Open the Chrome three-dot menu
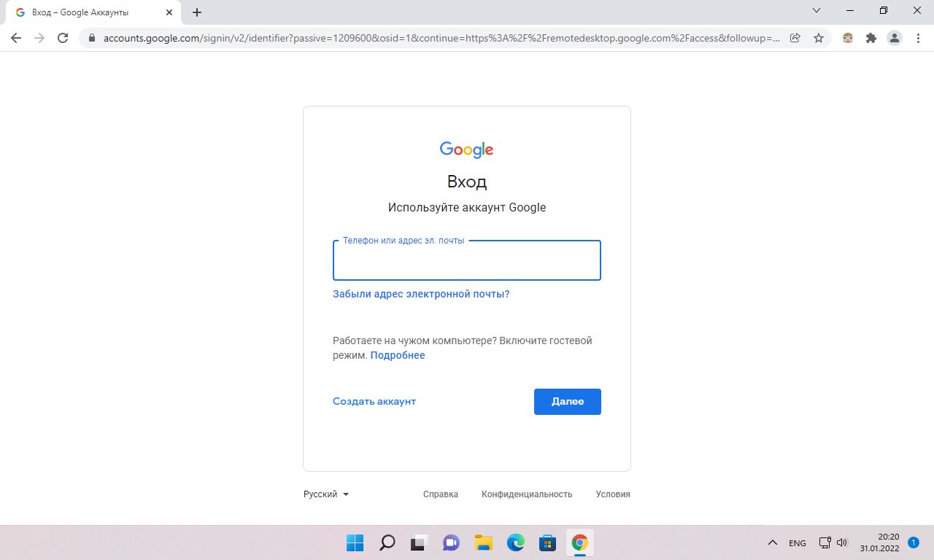This screenshot has height=560, width=934. click(x=918, y=38)
